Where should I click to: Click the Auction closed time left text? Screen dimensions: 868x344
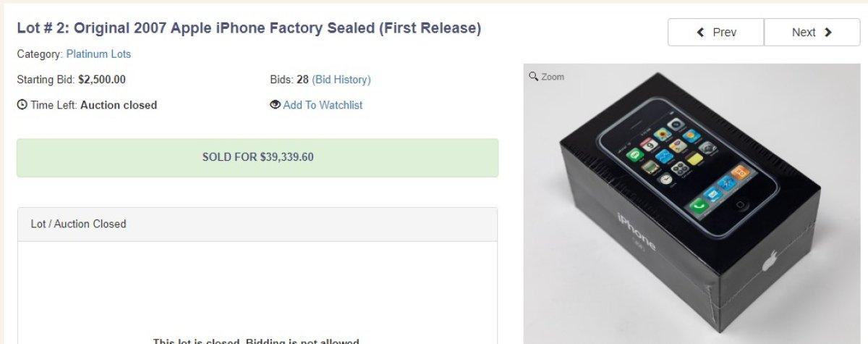(x=119, y=105)
